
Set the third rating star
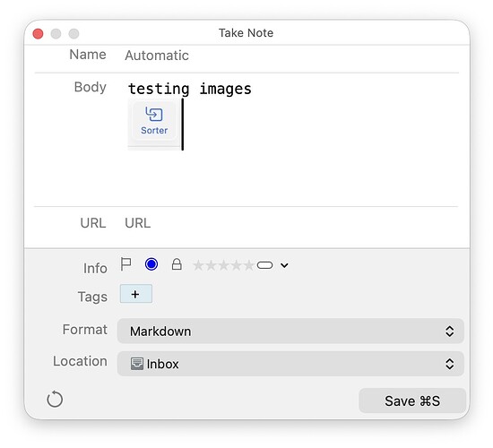(x=224, y=265)
